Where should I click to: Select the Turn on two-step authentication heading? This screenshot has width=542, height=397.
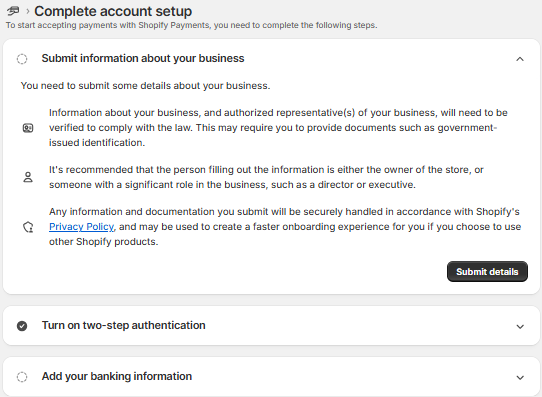124,325
